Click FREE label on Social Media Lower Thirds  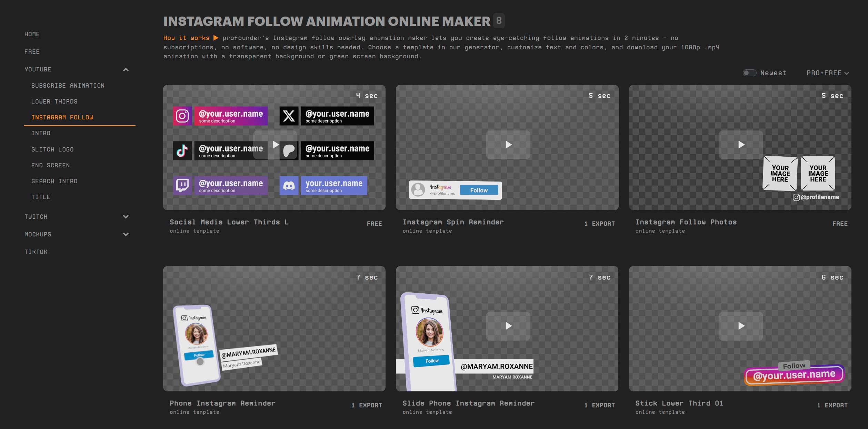[x=374, y=224]
